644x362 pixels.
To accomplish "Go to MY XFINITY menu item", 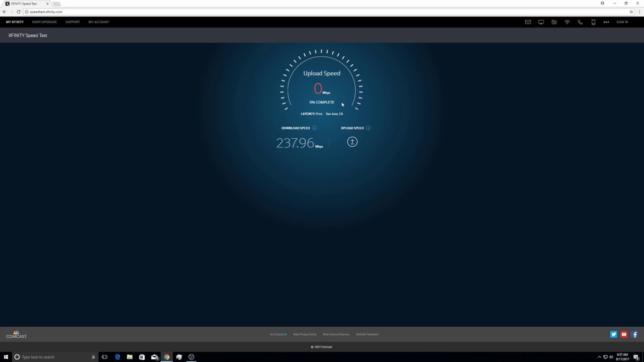I will (15, 22).
